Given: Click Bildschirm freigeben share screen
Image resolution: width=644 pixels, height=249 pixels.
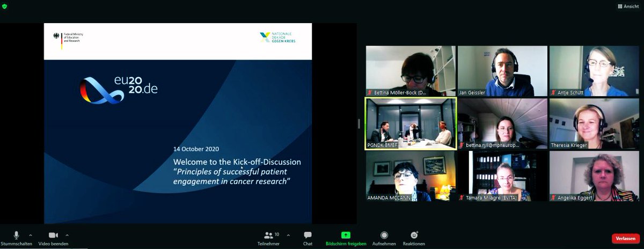Looking at the screenshot, I should click(x=346, y=238).
